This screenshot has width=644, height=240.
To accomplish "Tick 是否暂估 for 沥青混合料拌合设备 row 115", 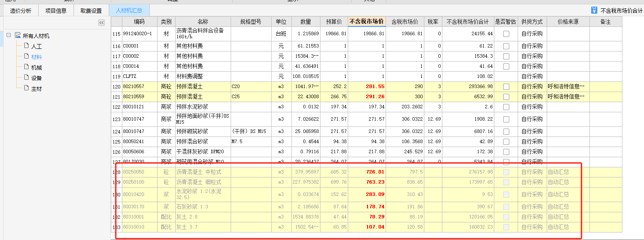I will [506, 34].
